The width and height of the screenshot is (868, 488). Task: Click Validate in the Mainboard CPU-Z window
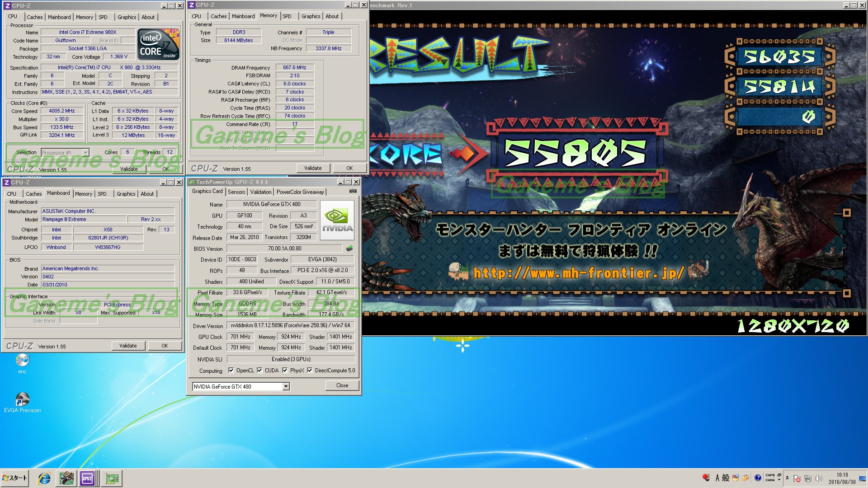click(128, 346)
